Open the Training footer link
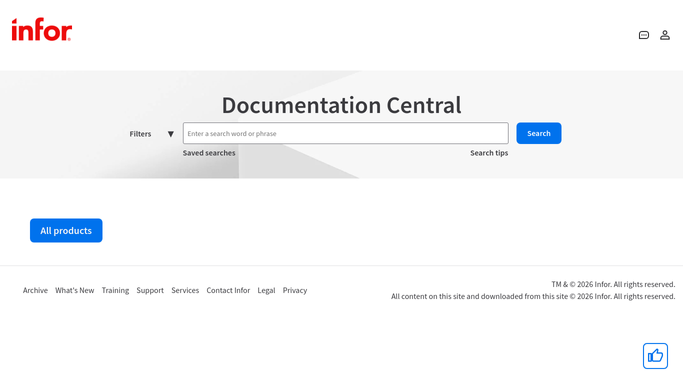The height and width of the screenshot is (384, 683). (x=115, y=290)
